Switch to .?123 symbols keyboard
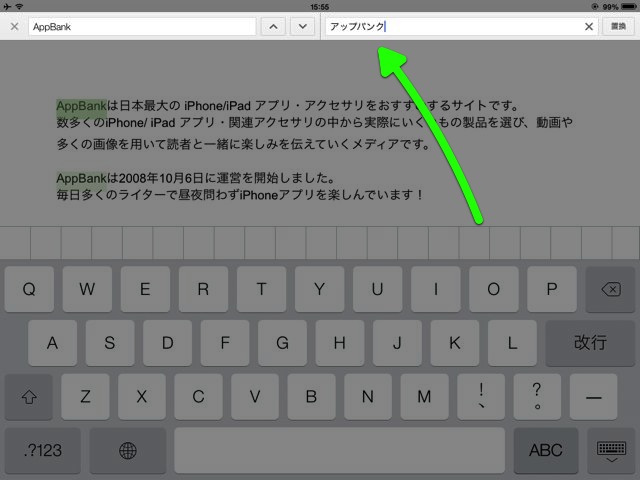 pos(42,451)
